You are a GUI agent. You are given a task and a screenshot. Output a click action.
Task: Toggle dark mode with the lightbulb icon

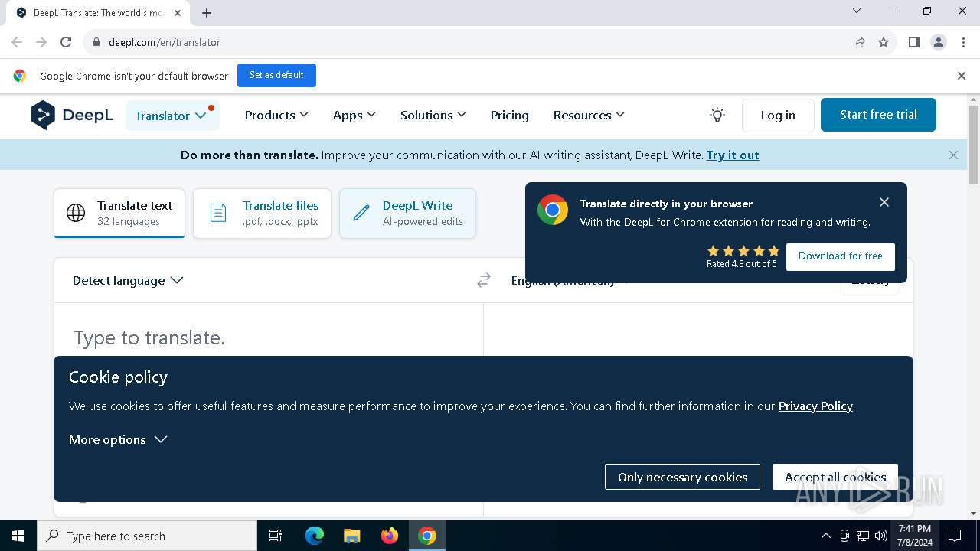click(x=717, y=115)
